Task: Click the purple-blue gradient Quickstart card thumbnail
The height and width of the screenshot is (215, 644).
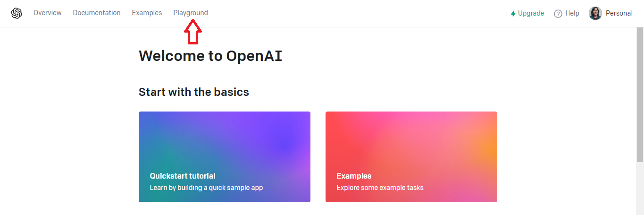Action: tap(225, 157)
